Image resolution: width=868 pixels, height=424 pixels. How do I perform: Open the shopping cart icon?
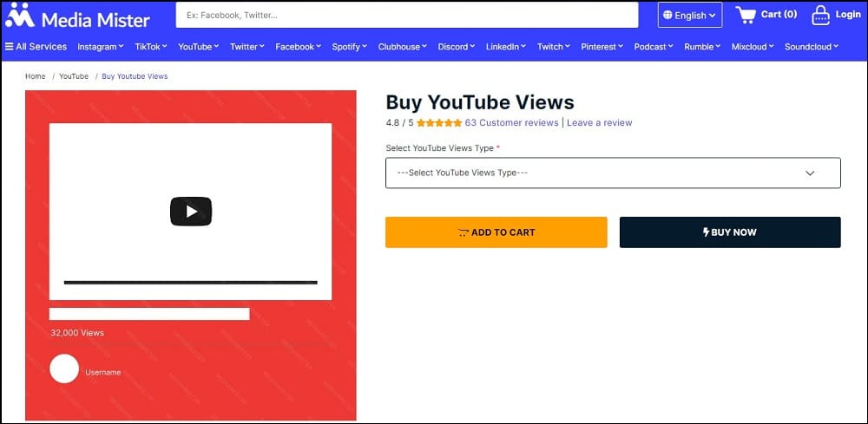pyautogui.click(x=745, y=15)
